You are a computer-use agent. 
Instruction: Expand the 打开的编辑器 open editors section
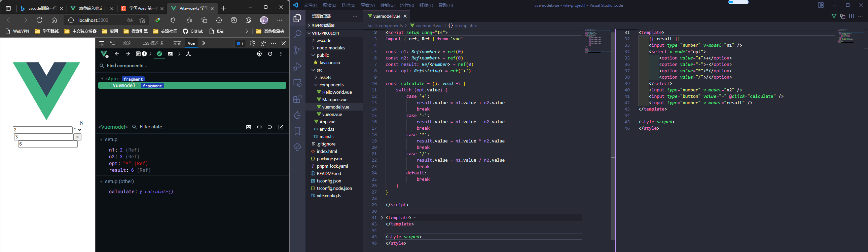point(334,26)
